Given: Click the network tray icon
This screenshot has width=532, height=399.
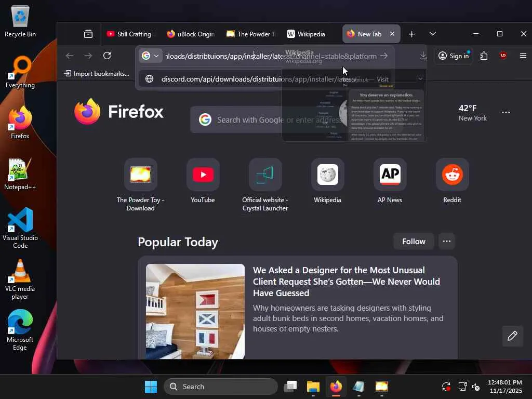Looking at the screenshot, I should (462, 387).
